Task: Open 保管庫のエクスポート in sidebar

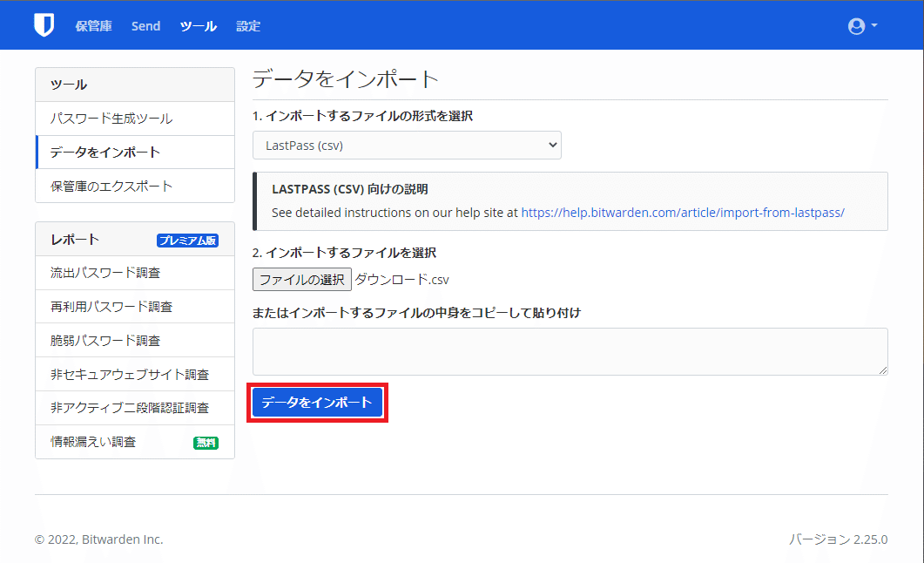Action: tap(135, 186)
